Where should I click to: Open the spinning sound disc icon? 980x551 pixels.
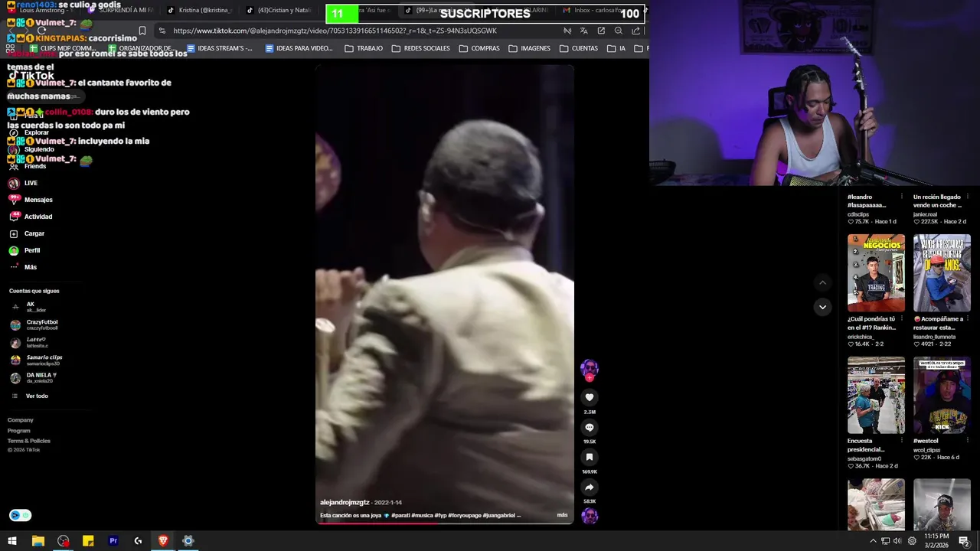[x=590, y=516]
